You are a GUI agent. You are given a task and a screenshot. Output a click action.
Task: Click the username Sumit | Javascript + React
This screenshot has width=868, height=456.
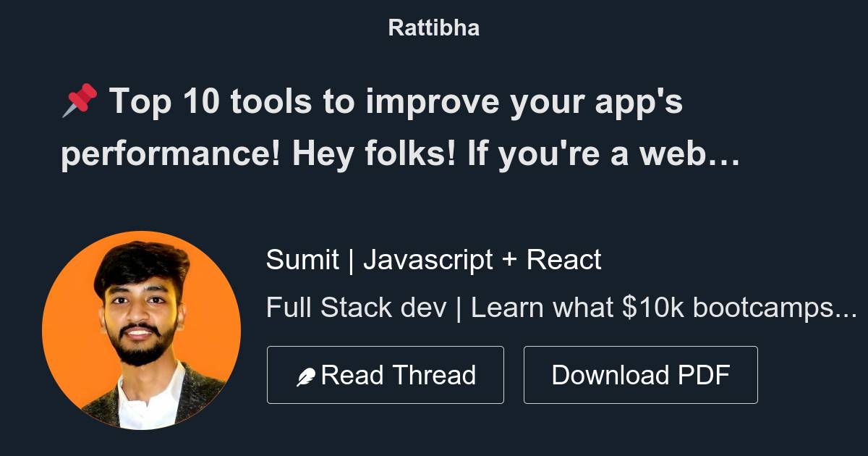coord(434,259)
